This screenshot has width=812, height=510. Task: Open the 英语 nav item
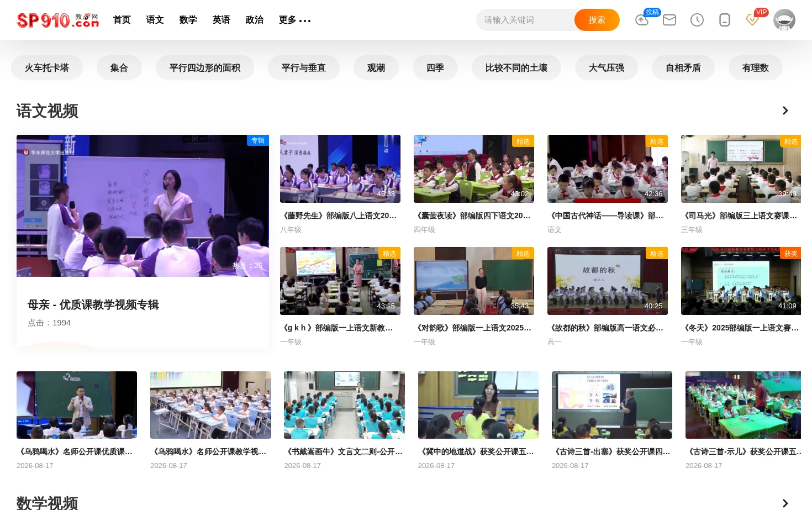pyautogui.click(x=222, y=20)
